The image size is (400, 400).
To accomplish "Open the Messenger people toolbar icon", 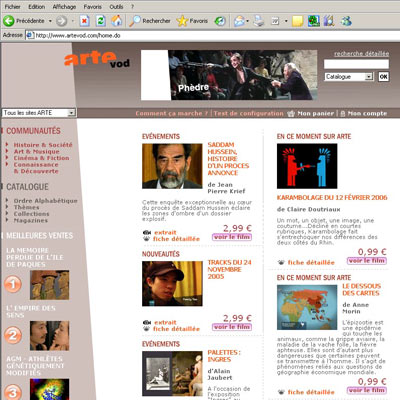I will coord(346,21).
